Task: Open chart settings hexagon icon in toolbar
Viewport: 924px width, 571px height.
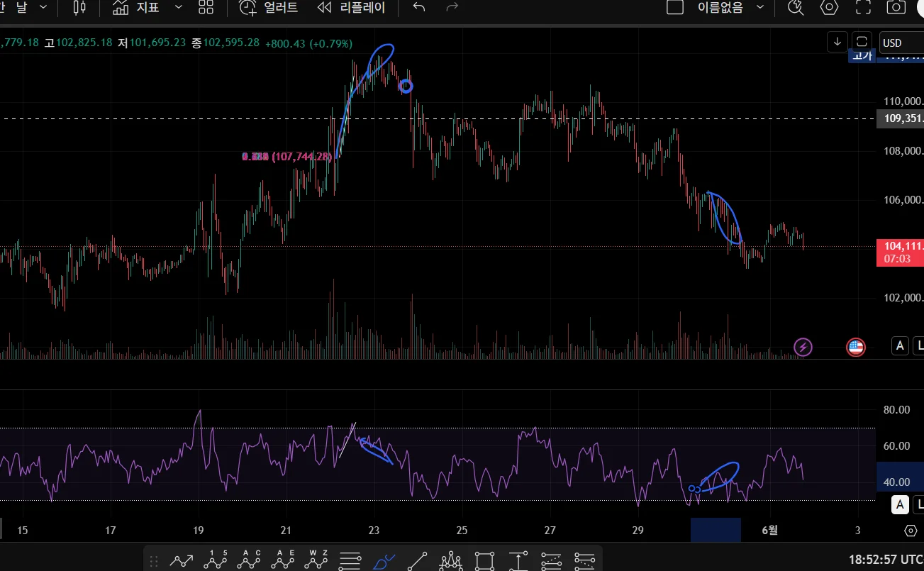Action: tap(829, 8)
